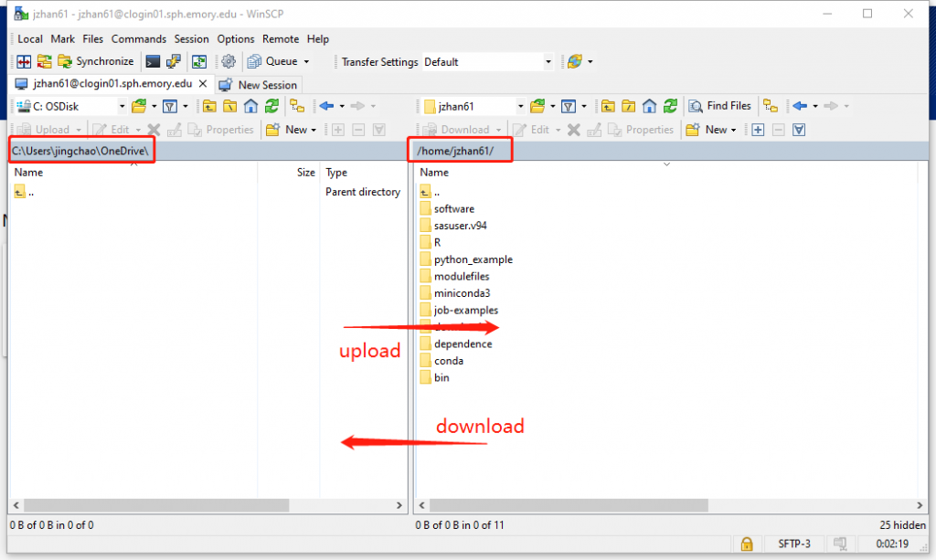936x560 pixels.
Task: Click the remote panel horizontal scrollbar
Action: tap(569, 506)
